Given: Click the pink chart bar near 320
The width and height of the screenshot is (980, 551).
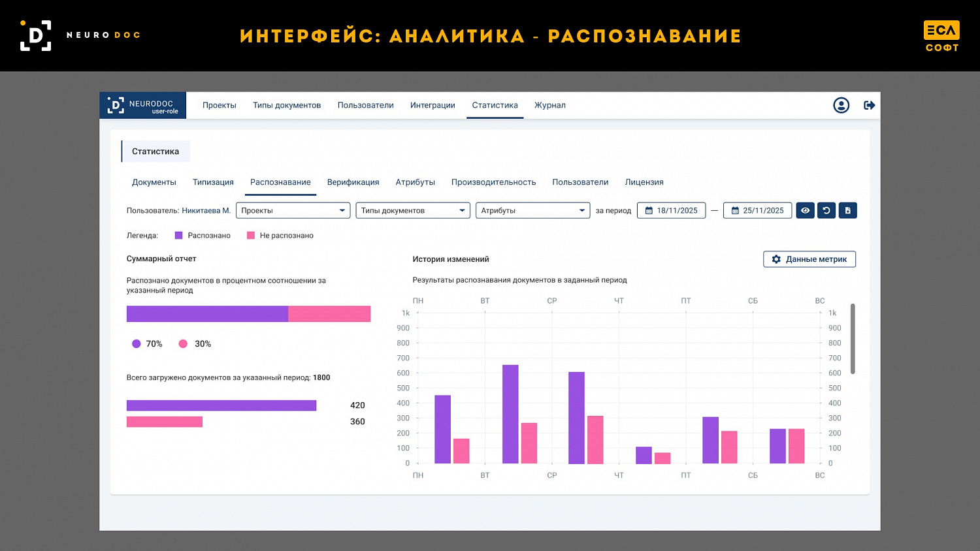Looking at the screenshot, I should pos(595,440).
